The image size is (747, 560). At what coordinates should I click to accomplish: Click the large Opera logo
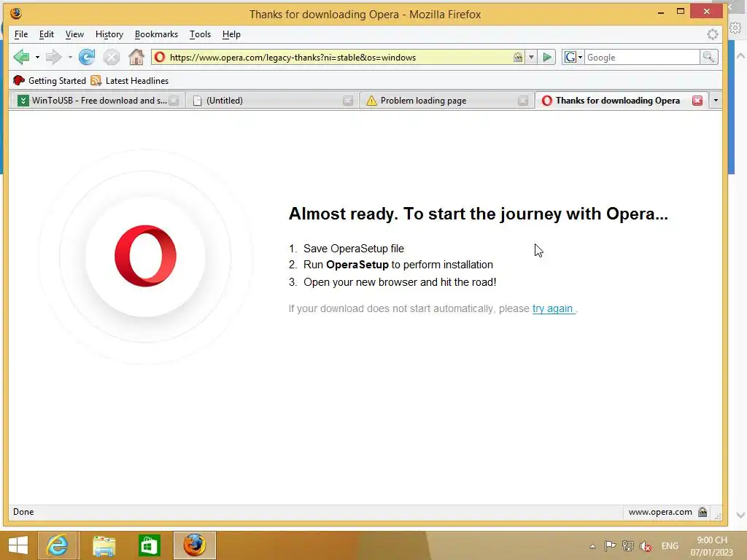click(x=145, y=256)
